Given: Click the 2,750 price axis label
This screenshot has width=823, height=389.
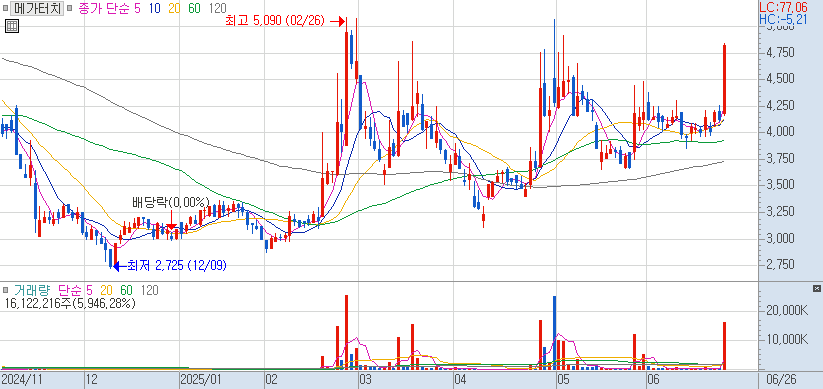Looking at the screenshot, I should coord(779,264).
